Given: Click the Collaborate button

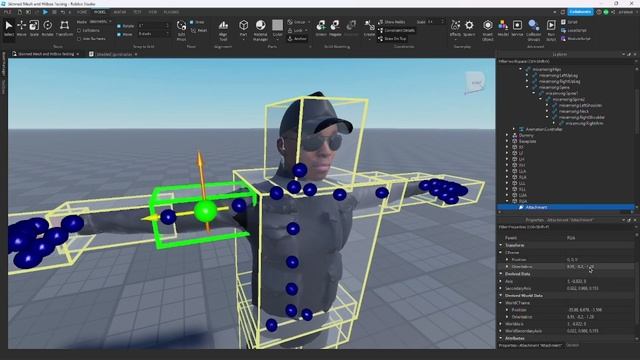Looking at the screenshot, I should (580, 12).
